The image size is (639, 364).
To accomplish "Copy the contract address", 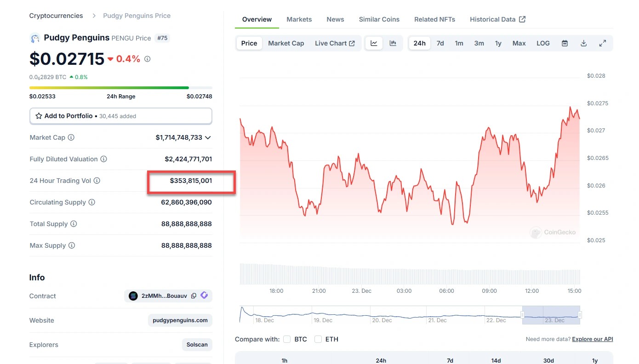I will [194, 296].
